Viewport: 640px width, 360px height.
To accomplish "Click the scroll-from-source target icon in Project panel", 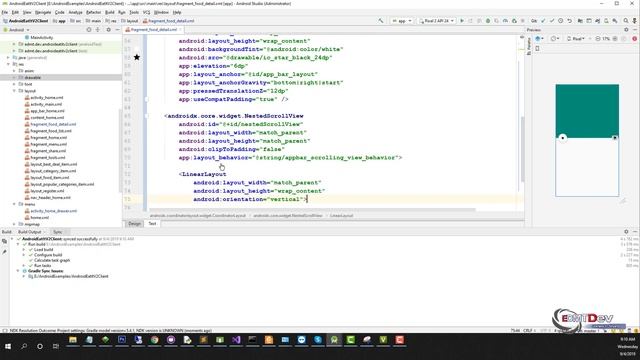I will pyautogui.click(x=89, y=30).
